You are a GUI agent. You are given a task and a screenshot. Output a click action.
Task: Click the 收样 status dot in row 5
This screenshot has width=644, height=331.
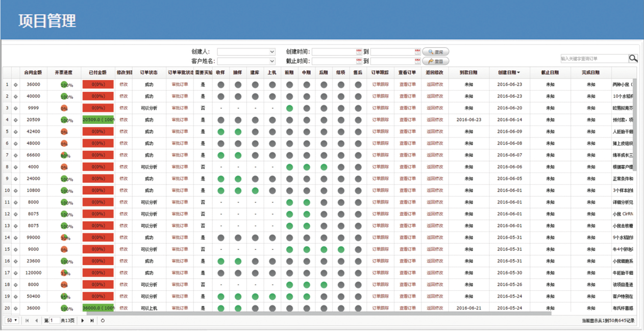221,132
